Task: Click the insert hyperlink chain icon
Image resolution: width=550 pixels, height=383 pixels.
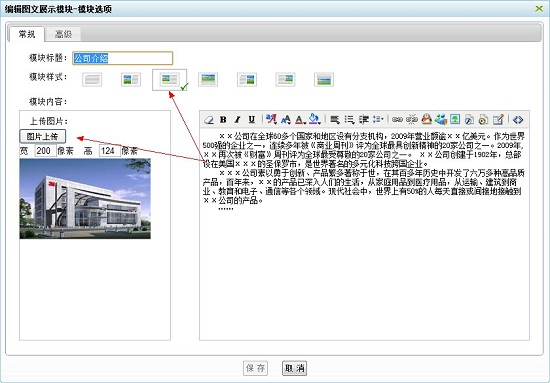Action: coord(397,120)
